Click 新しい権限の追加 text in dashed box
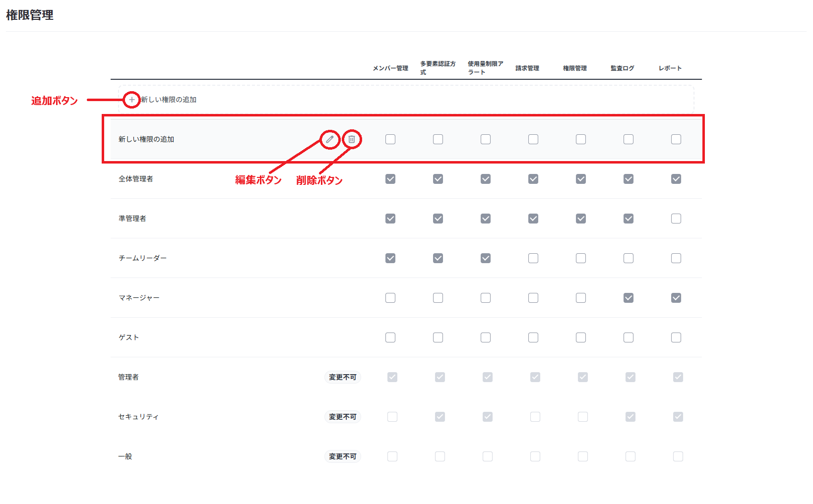The width and height of the screenshot is (813, 504). [169, 100]
